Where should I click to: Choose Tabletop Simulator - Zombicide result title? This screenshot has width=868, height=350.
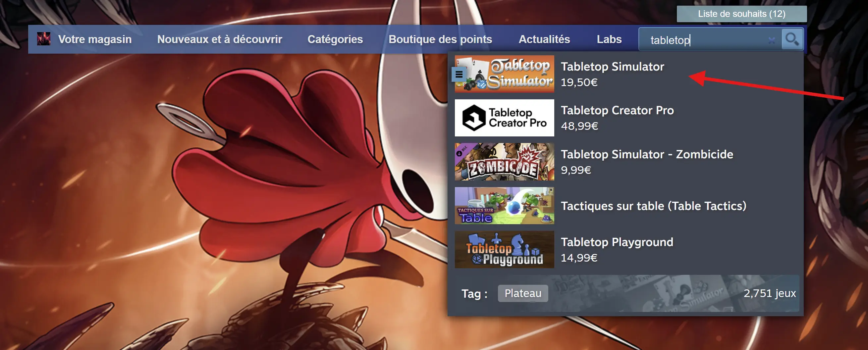click(x=647, y=154)
